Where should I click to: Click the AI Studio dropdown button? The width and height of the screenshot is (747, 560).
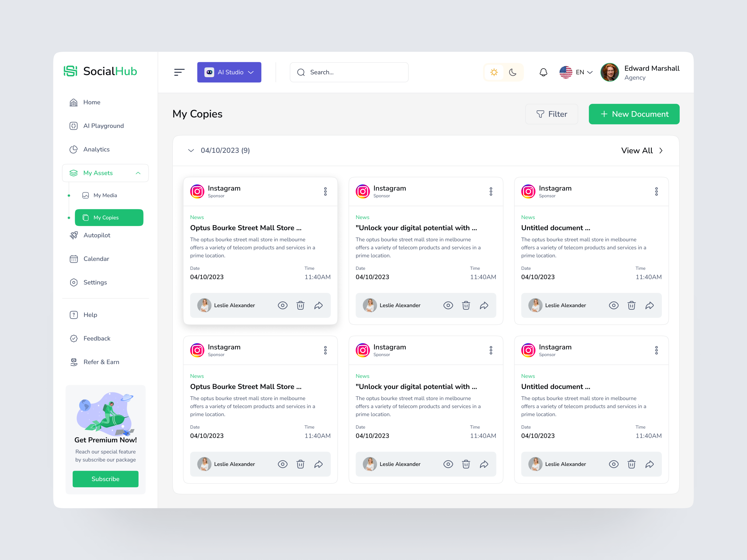pyautogui.click(x=230, y=72)
